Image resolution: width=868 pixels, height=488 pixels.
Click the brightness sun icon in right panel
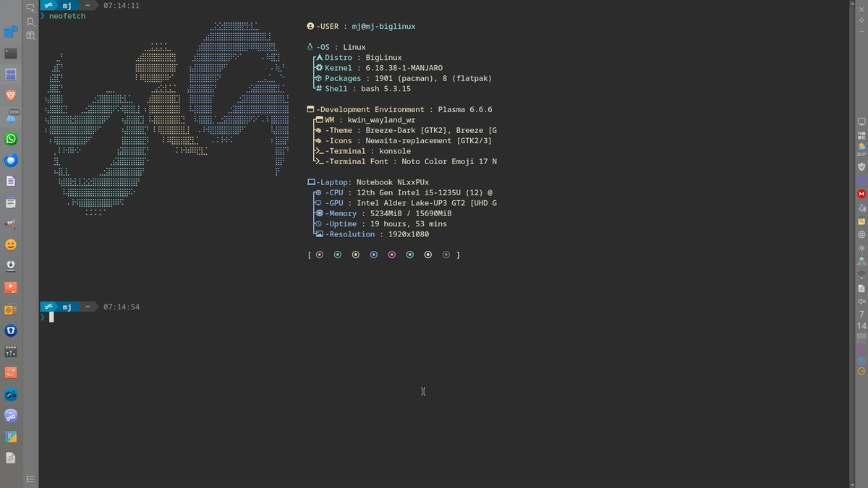[861, 248]
